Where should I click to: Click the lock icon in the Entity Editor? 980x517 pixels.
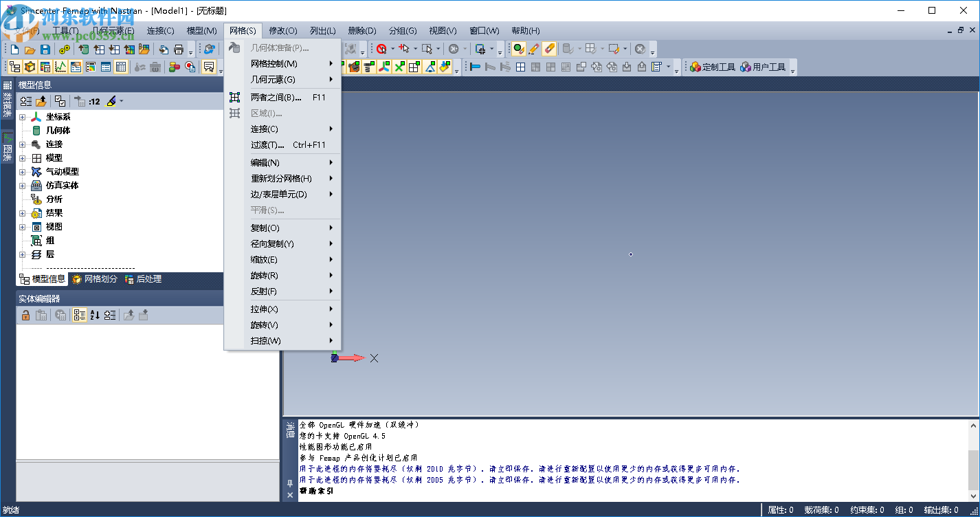tap(26, 315)
